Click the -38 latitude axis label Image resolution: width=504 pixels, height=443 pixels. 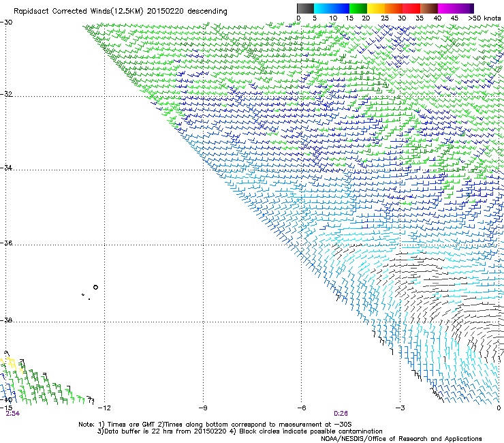coord(6,320)
